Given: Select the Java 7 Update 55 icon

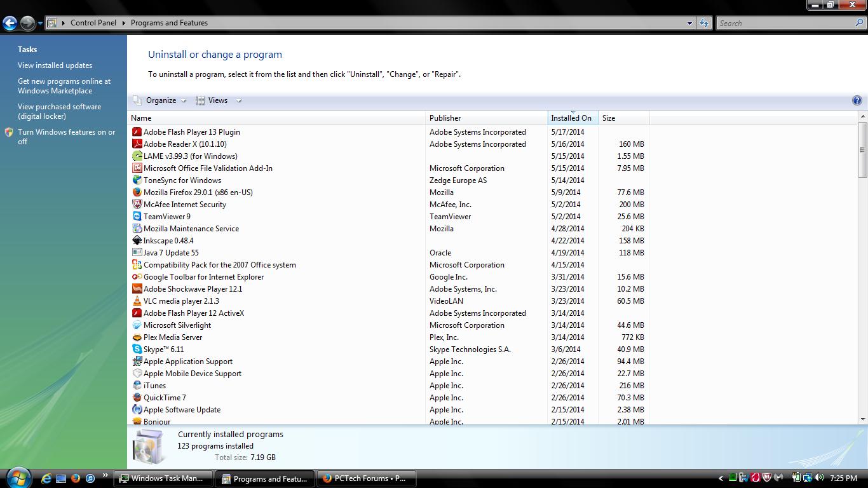Looking at the screenshot, I should click(137, 253).
